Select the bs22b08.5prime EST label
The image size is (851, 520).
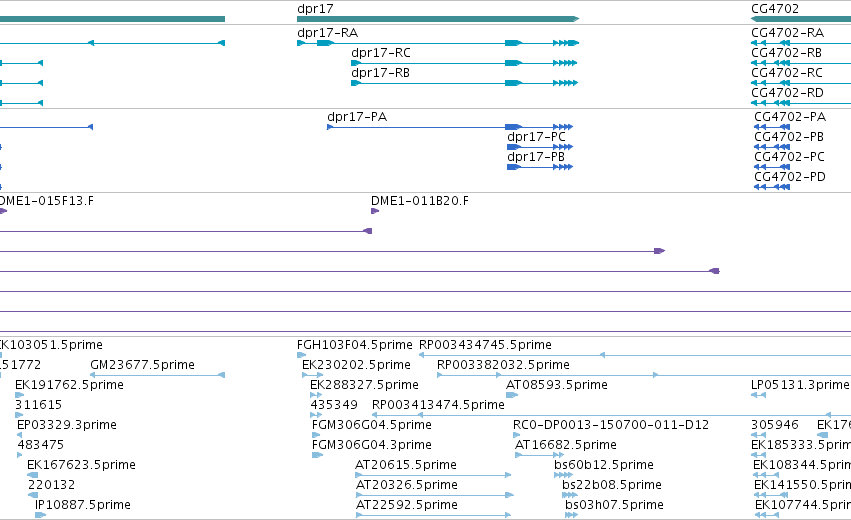point(612,485)
